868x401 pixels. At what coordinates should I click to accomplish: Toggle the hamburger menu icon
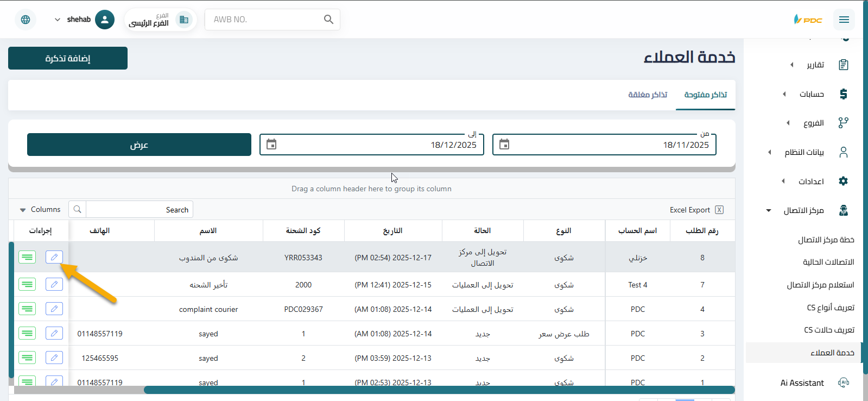point(844,20)
